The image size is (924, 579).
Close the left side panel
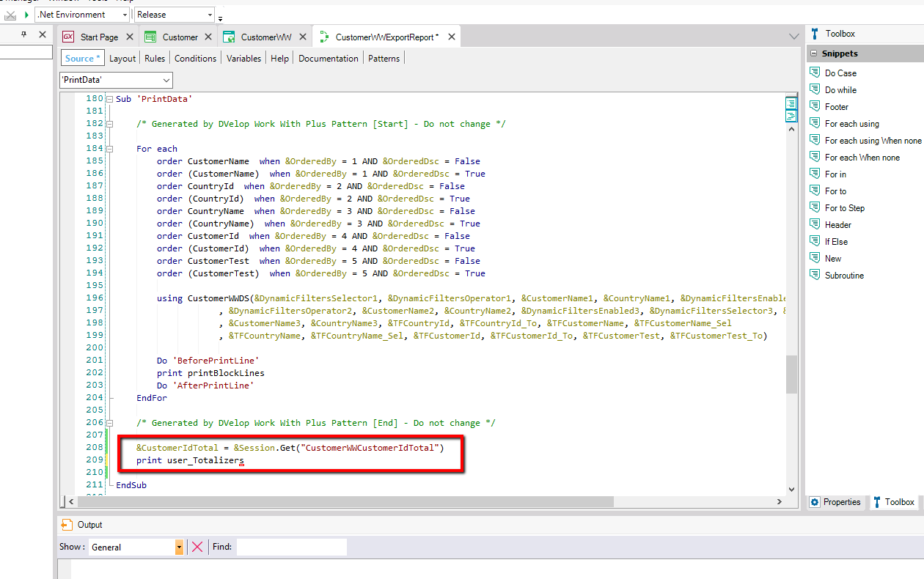(43, 34)
